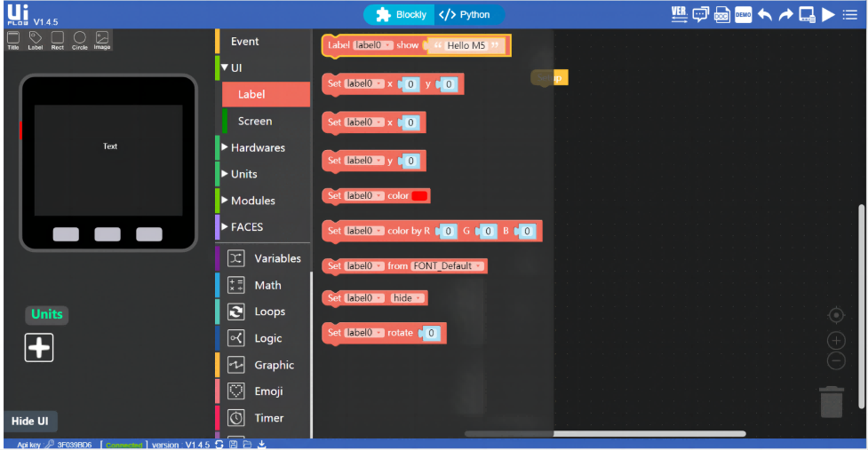Open the Variables category

tap(264, 258)
